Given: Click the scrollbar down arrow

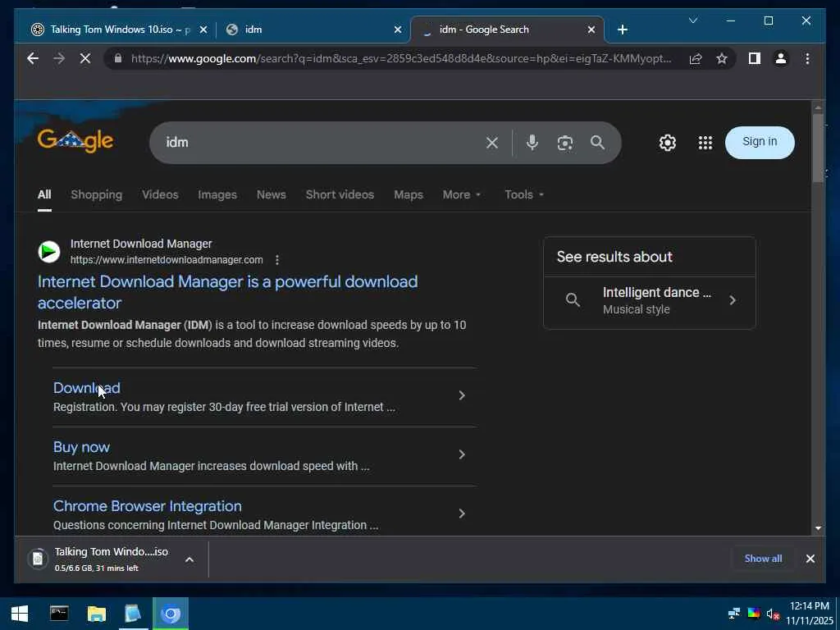Looking at the screenshot, I should point(818,529).
